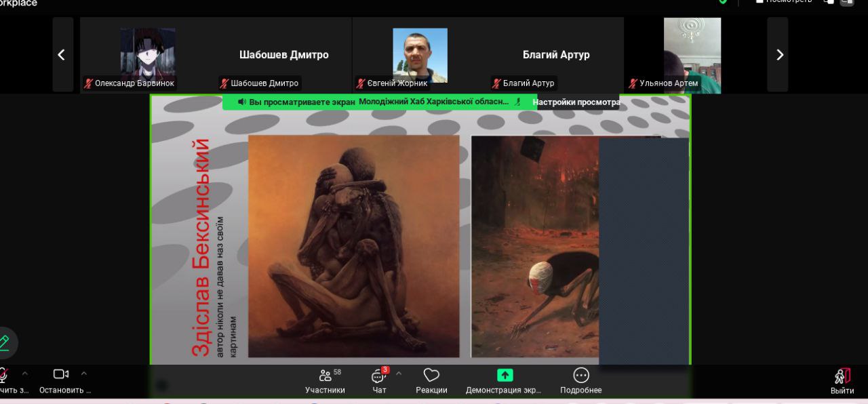
Task: Start Демонстрация экрана screen share
Action: coord(504,380)
